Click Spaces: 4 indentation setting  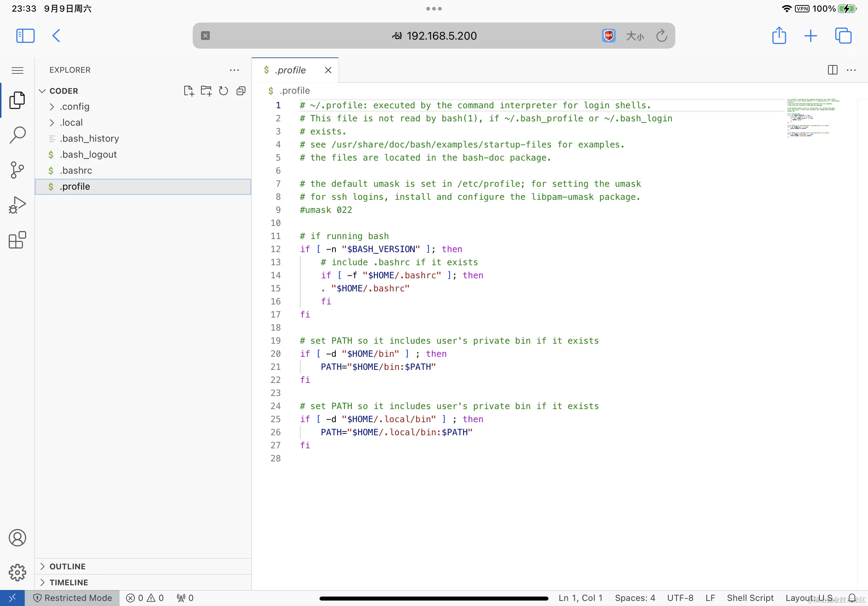click(635, 598)
